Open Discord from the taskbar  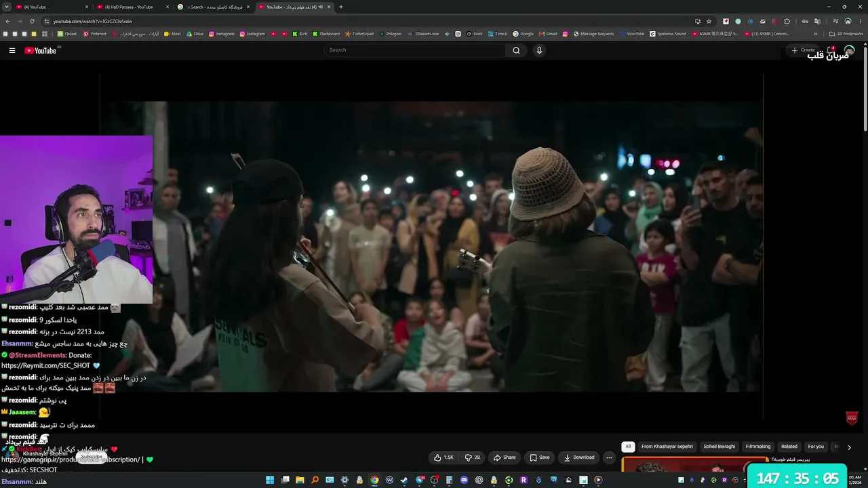pos(464,480)
